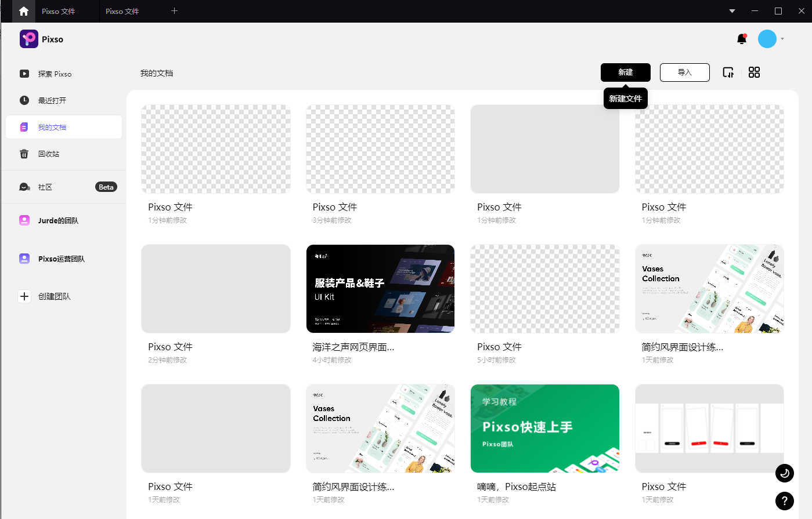The width and height of the screenshot is (812, 519).
Task: Open 海洋之声网页界面 file thumbnail
Action: tap(380, 289)
